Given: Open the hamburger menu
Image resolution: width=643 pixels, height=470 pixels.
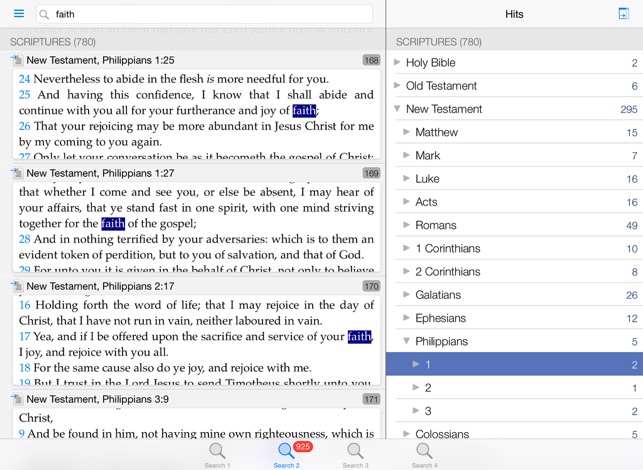Looking at the screenshot, I should (x=19, y=14).
